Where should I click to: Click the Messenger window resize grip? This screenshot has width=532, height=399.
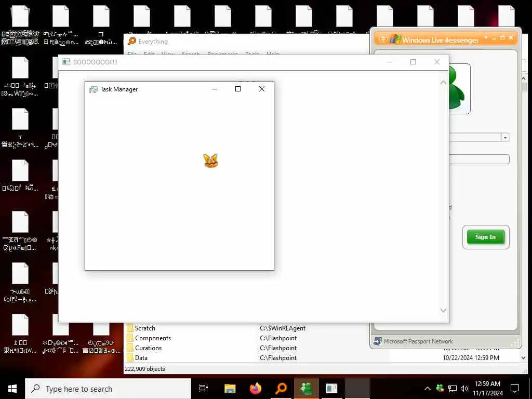(515, 342)
